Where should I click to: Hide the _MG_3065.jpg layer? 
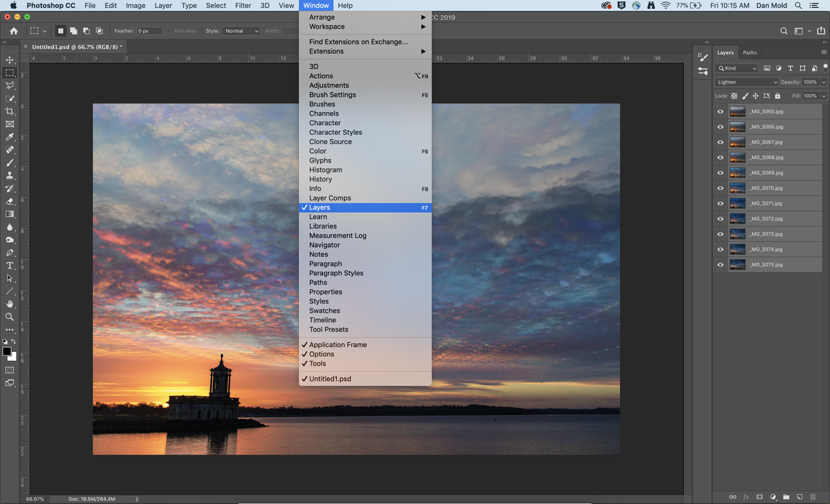click(x=720, y=111)
